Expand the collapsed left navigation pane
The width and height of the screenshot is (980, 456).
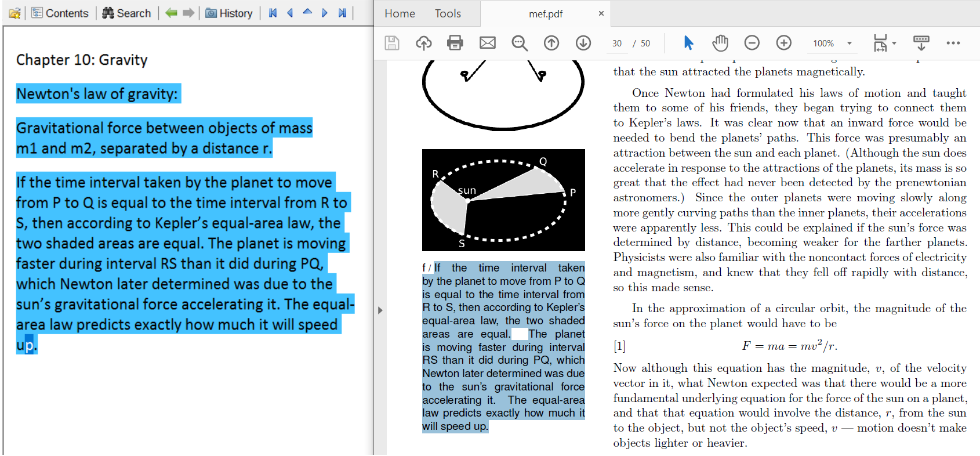coord(380,310)
